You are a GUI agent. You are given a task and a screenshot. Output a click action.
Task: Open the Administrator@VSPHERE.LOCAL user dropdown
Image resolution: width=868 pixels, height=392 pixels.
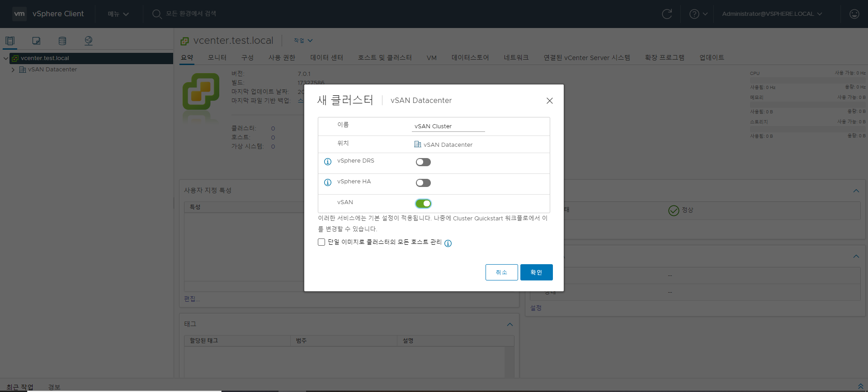772,14
